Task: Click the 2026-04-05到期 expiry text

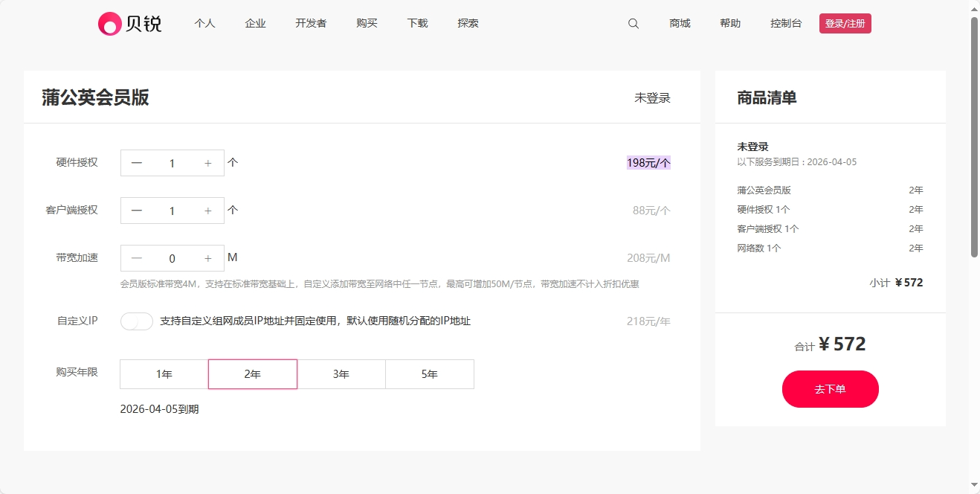Action: tap(159, 409)
